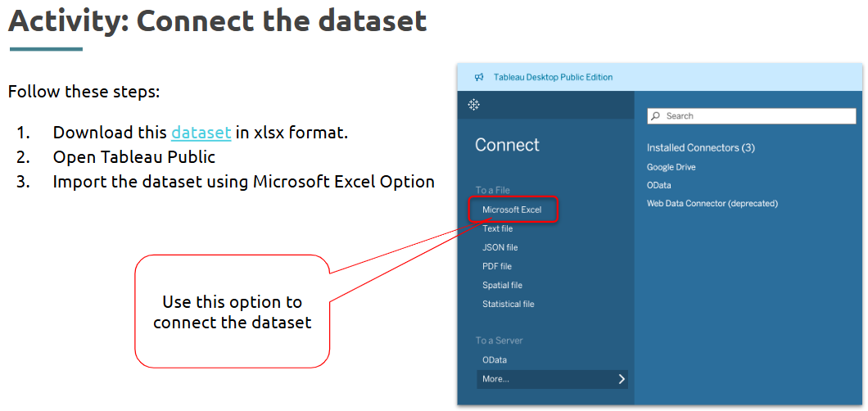This screenshot has width=868, height=411.
Task: Click the Installed Connectors (3) heading
Action: 701,147
